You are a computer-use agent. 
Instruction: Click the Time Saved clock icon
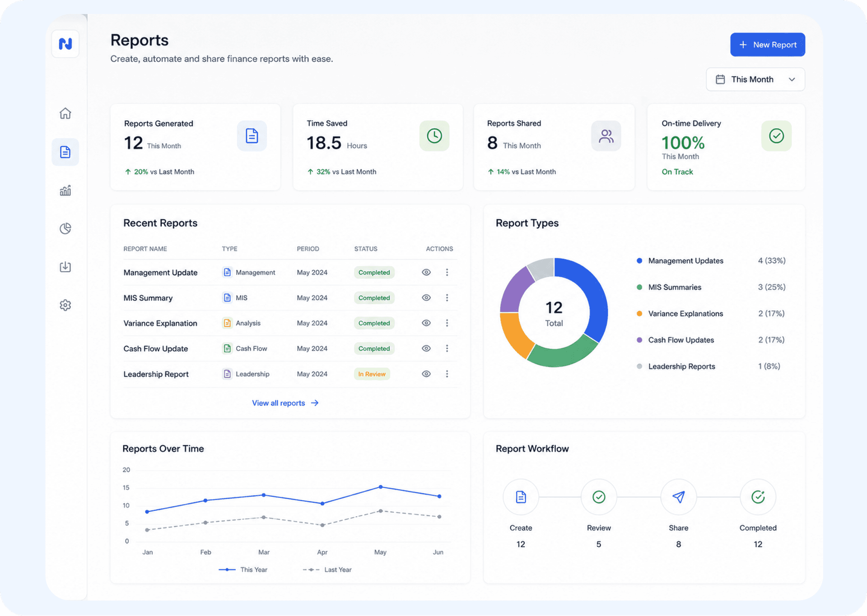point(434,136)
